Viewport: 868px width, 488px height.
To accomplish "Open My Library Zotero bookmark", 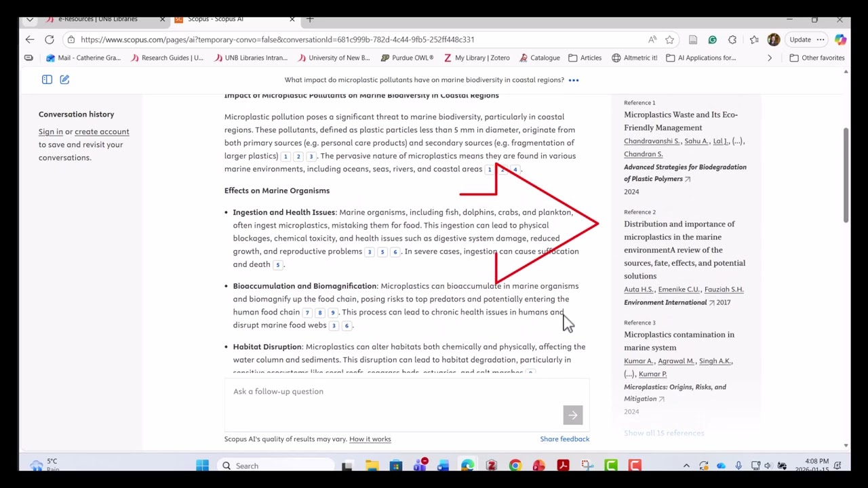I will pos(477,58).
